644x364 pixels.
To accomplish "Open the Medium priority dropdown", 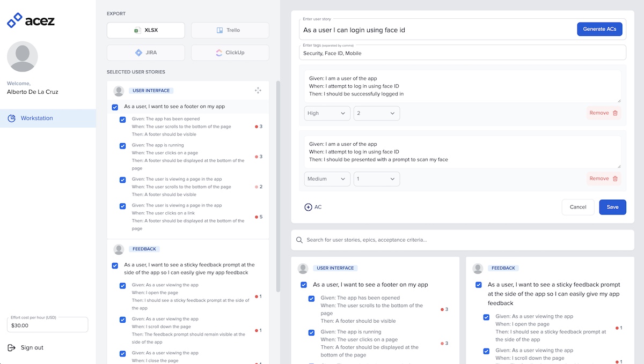I will [x=327, y=179].
